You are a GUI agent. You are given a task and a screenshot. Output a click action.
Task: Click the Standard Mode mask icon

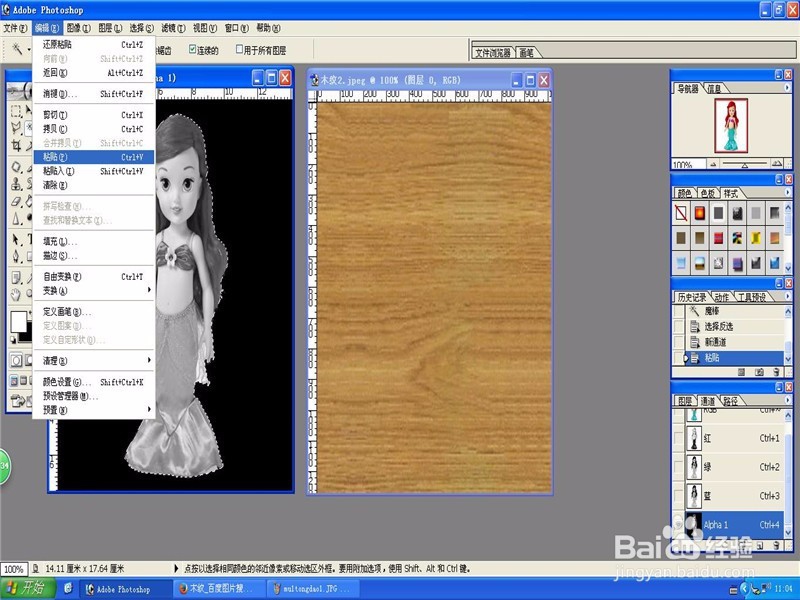16,361
